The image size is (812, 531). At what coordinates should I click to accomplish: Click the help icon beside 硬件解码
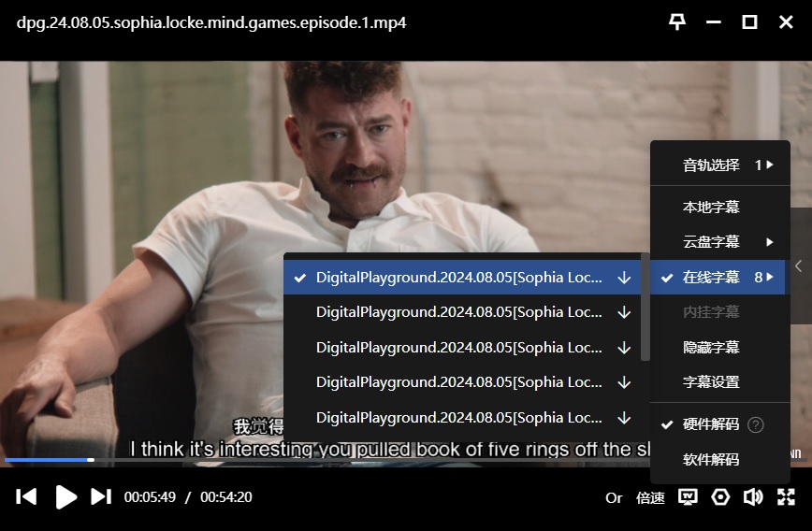[x=756, y=424]
